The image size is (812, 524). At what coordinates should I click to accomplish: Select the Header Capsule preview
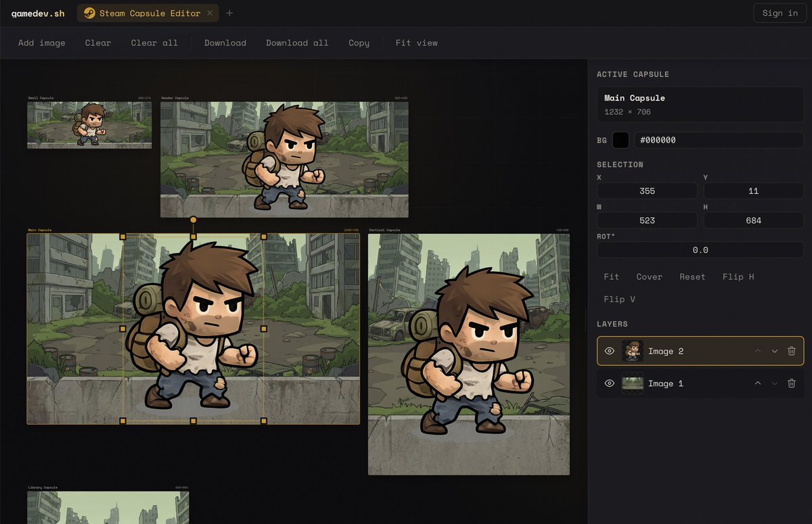point(284,160)
